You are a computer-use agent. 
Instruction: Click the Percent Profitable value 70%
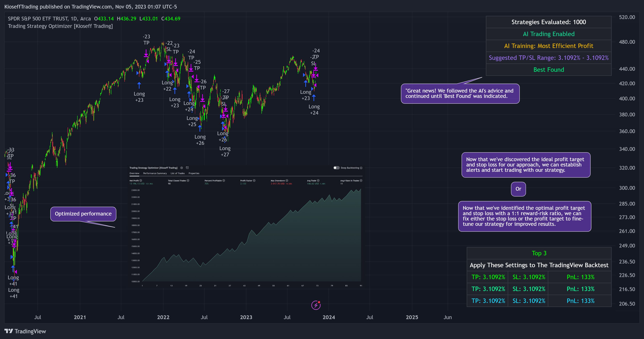click(x=206, y=184)
